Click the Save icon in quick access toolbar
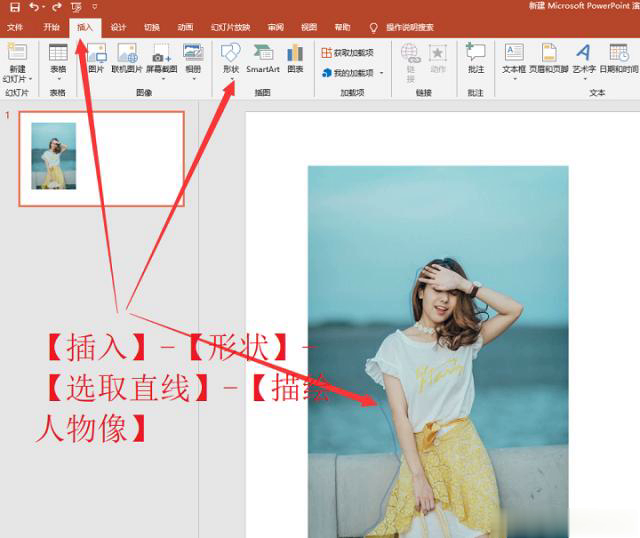The image size is (640, 538). point(14,7)
